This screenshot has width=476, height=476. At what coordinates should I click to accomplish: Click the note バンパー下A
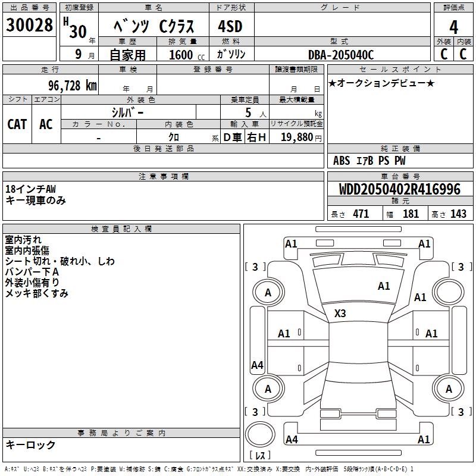coord(32,272)
